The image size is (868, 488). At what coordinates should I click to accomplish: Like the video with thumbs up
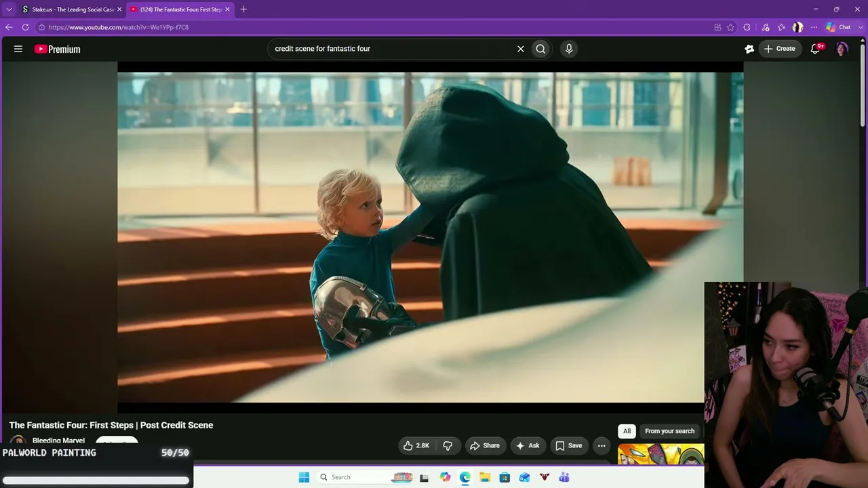click(x=416, y=445)
